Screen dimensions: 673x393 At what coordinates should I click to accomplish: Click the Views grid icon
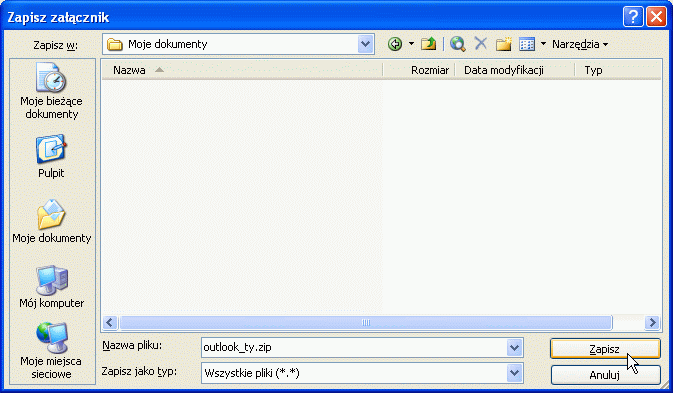(527, 44)
